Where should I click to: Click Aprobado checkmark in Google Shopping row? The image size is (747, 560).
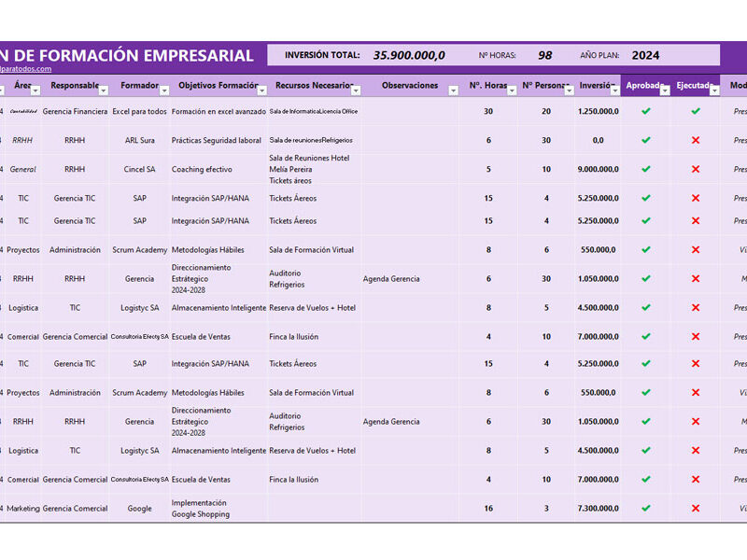(646, 509)
